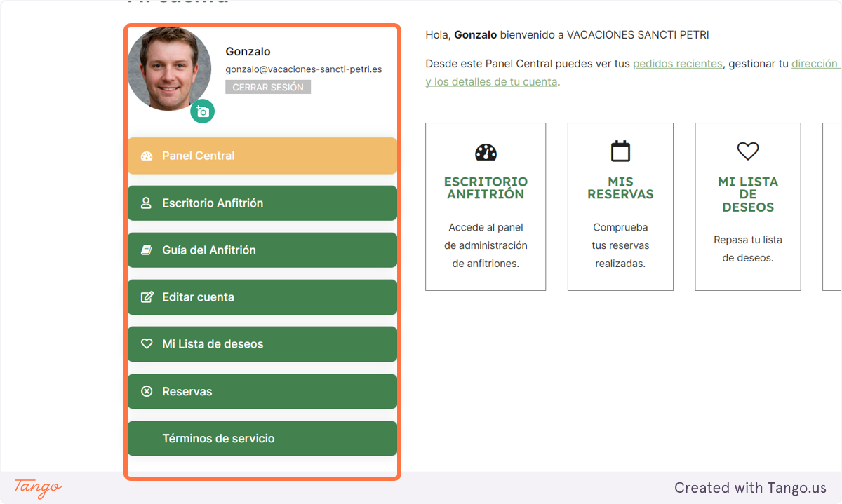The image size is (842, 504).
Task: Select Guía del Anfitrión menu item
Action: pyautogui.click(x=262, y=250)
